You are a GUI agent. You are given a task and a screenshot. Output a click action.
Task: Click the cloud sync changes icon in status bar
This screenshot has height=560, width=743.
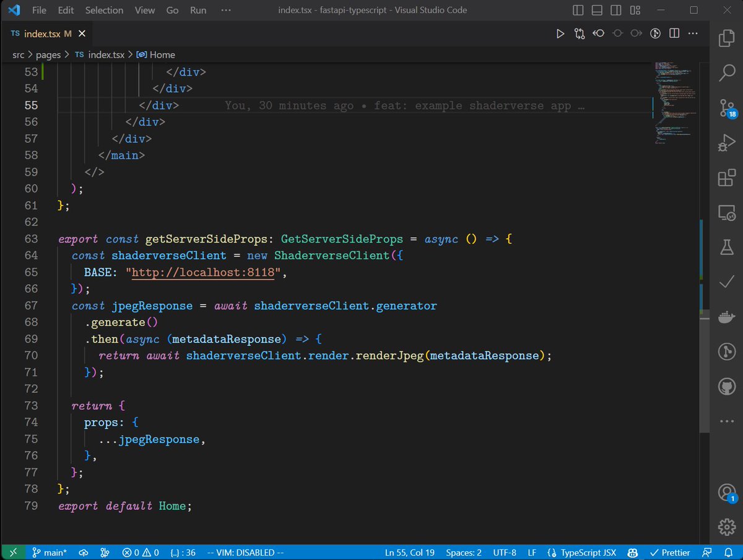[84, 553]
